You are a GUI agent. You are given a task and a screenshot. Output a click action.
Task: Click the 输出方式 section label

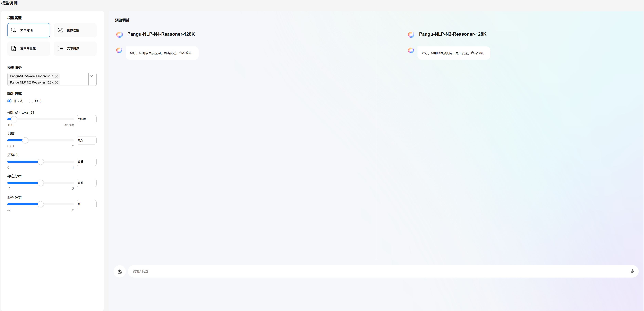click(15, 94)
